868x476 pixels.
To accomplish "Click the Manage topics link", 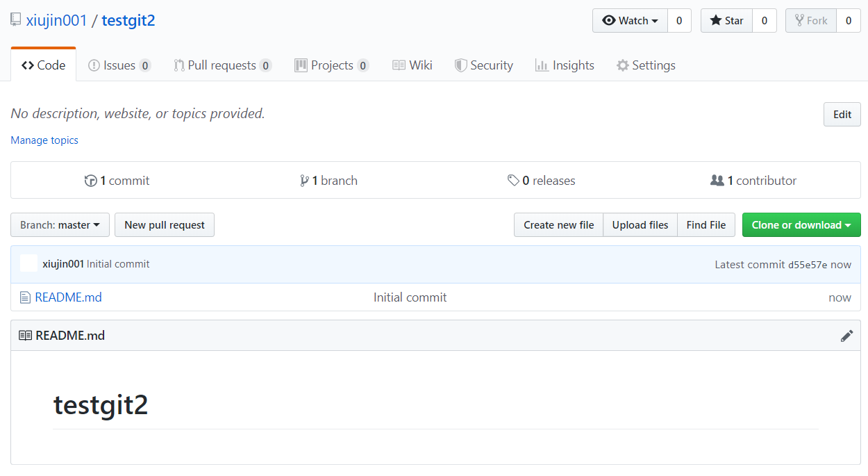I will (x=44, y=140).
